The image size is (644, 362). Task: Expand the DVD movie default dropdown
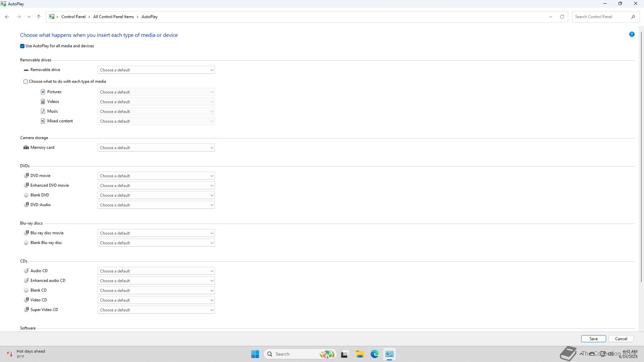[156, 176]
